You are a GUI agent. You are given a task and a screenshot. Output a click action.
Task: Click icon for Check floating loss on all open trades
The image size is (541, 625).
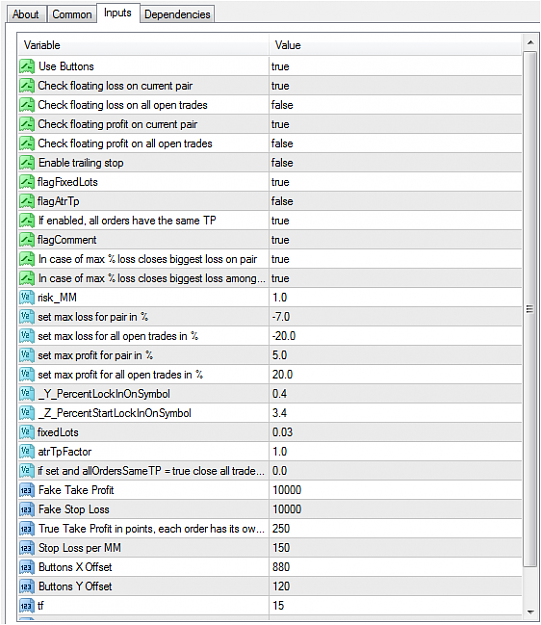coord(27,105)
